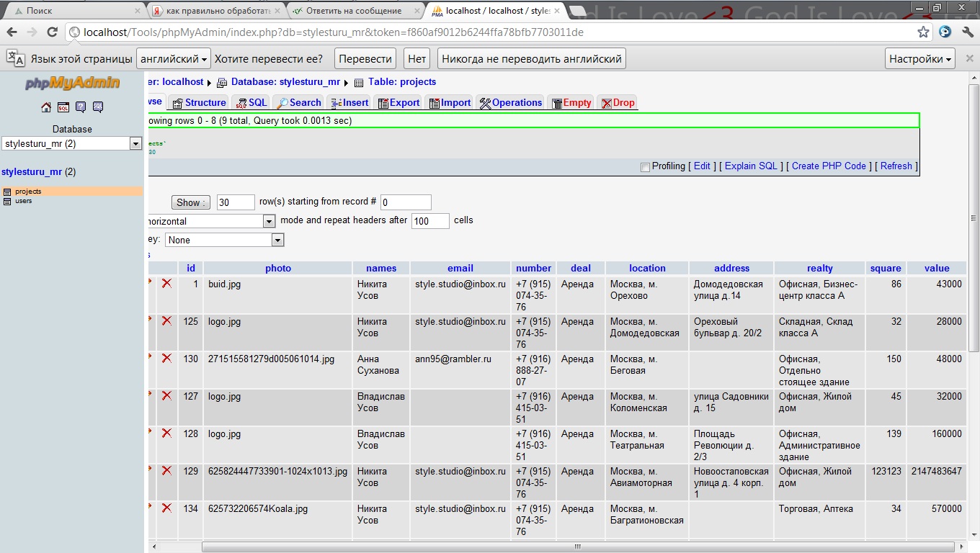Open the Operations tab
Image resolution: width=980 pixels, height=553 pixels.
(x=510, y=103)
